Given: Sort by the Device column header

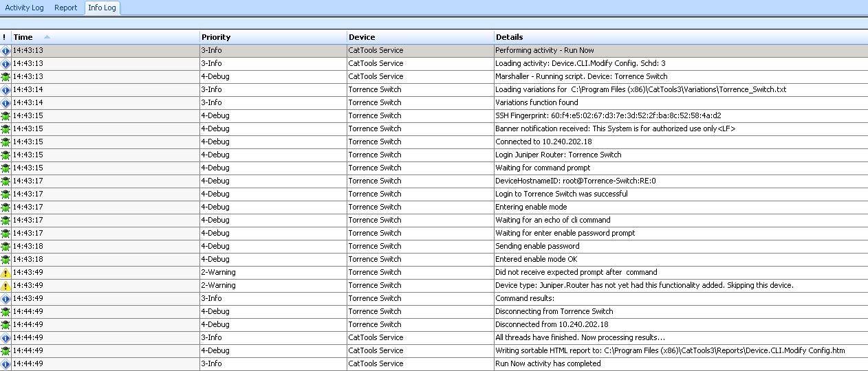Looking at the screenshot, I should coord(420,37).
